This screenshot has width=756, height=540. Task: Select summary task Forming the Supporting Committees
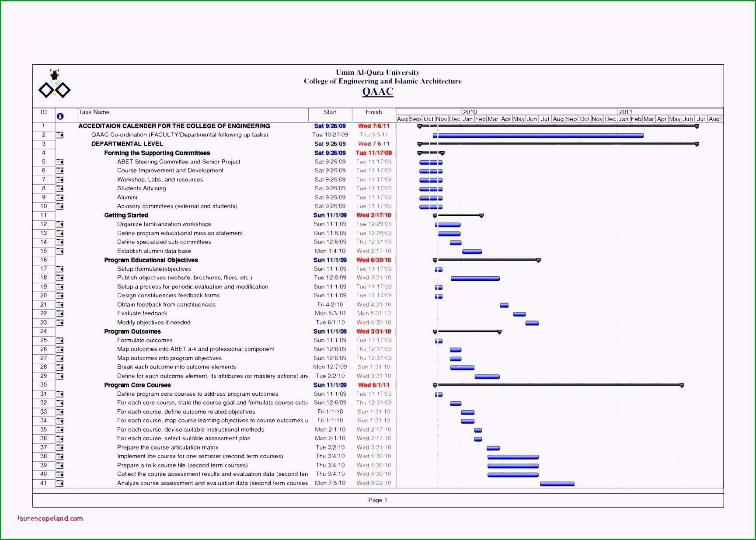[x=157, y=153]
